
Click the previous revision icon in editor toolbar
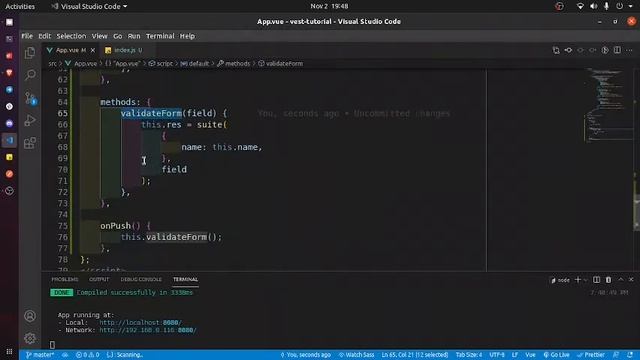click(580, 50)
